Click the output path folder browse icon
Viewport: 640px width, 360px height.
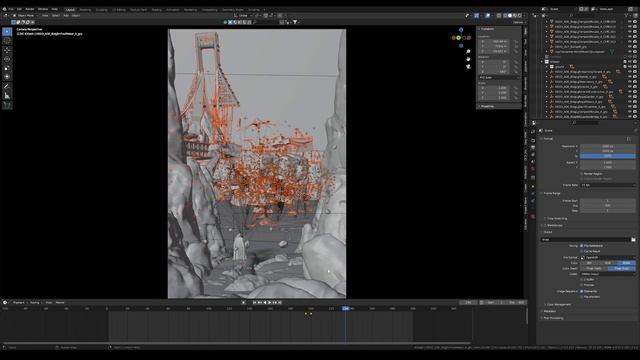633,240
